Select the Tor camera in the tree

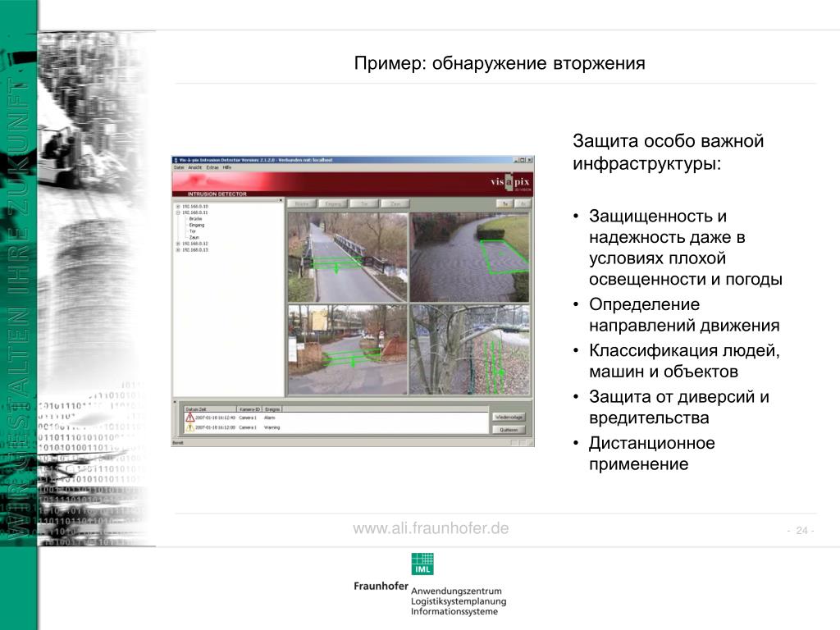click(x=192, y=231)
